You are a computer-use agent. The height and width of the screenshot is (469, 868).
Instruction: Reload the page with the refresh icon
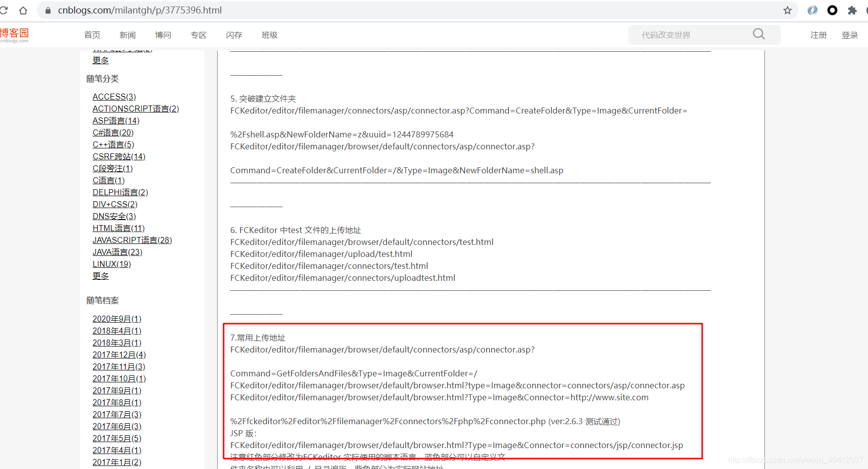[x=3, y=10]
